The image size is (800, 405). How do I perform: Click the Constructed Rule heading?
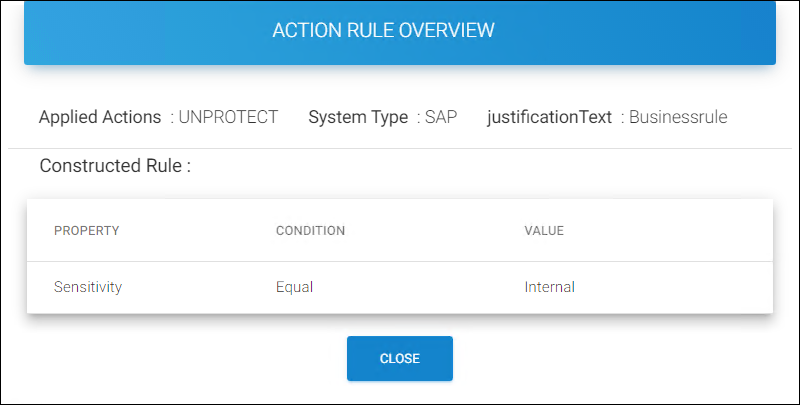(x=115, y=166)
